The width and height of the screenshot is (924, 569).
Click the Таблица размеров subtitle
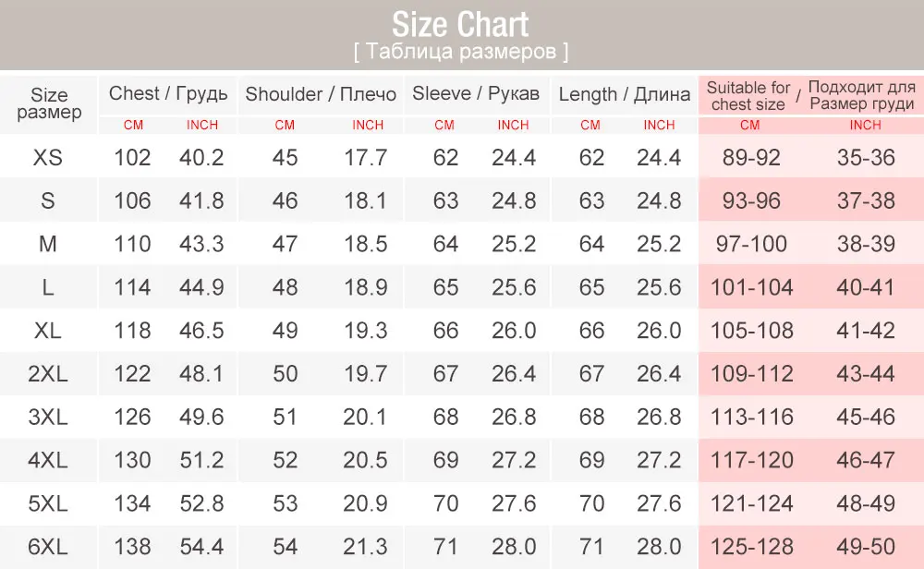461,52
